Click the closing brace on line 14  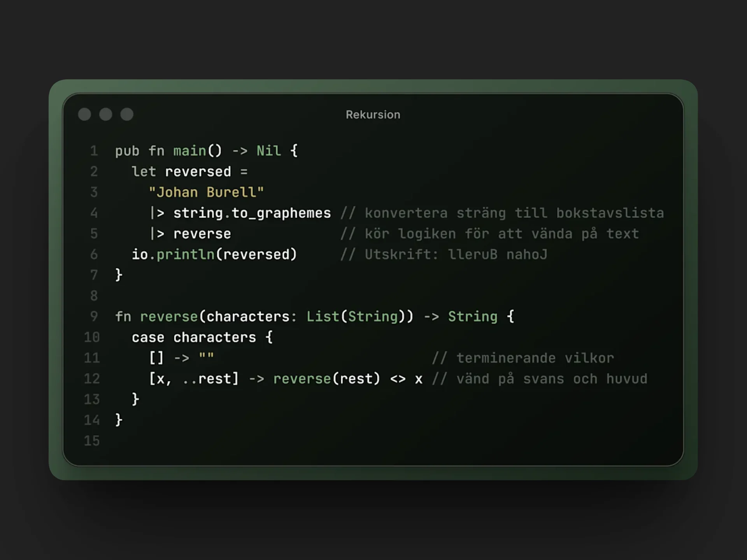coord(119,420)
